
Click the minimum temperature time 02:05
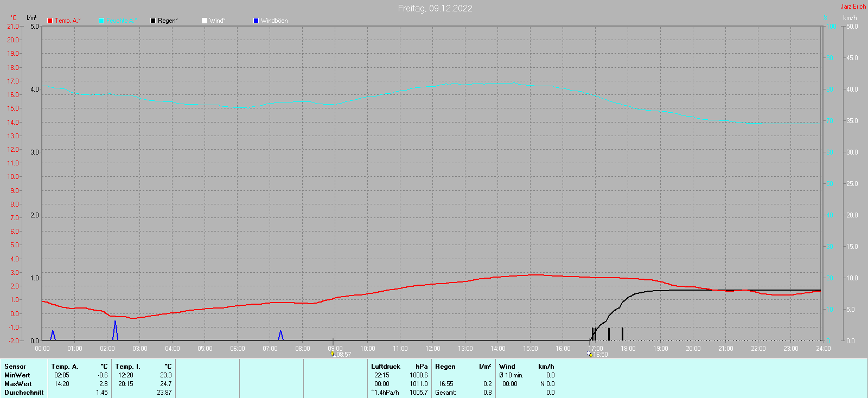coord(62,375)
